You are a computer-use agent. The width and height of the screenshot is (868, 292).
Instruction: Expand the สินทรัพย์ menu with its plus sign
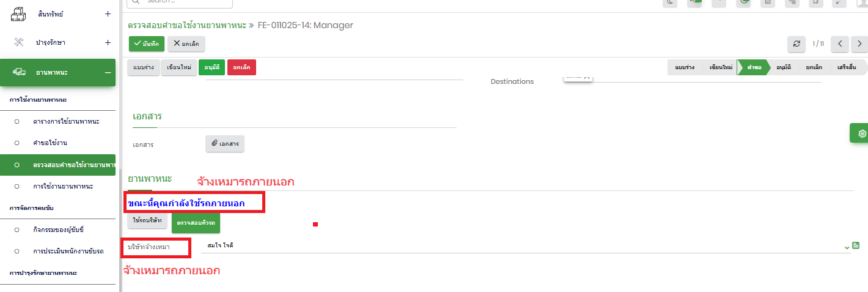(x=108, y=13)
